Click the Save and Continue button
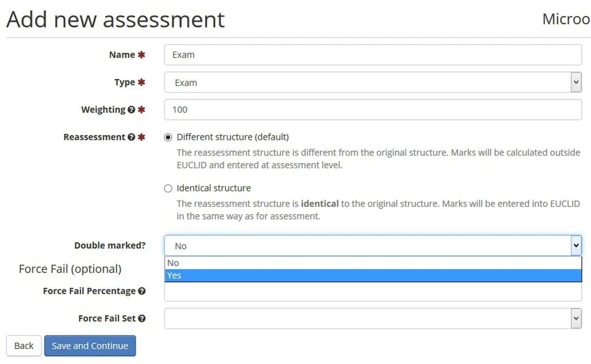Image resolution: width=591 pixels, height=364 pixels. 90,346
